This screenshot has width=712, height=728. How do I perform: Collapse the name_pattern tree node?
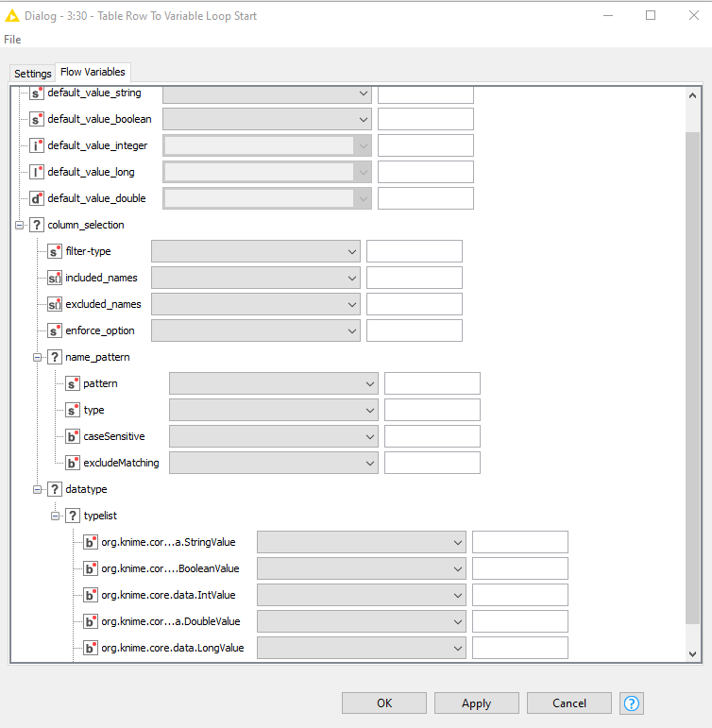(37, 358)
